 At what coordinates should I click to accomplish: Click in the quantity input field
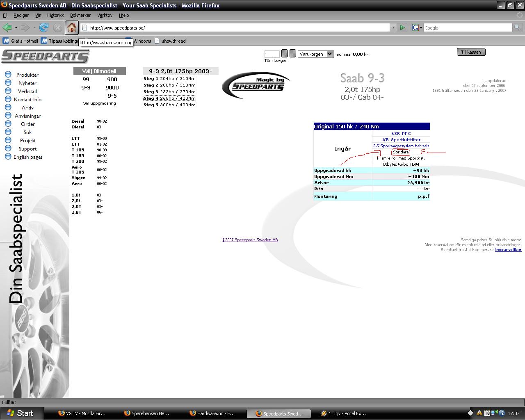coord(272,54)
